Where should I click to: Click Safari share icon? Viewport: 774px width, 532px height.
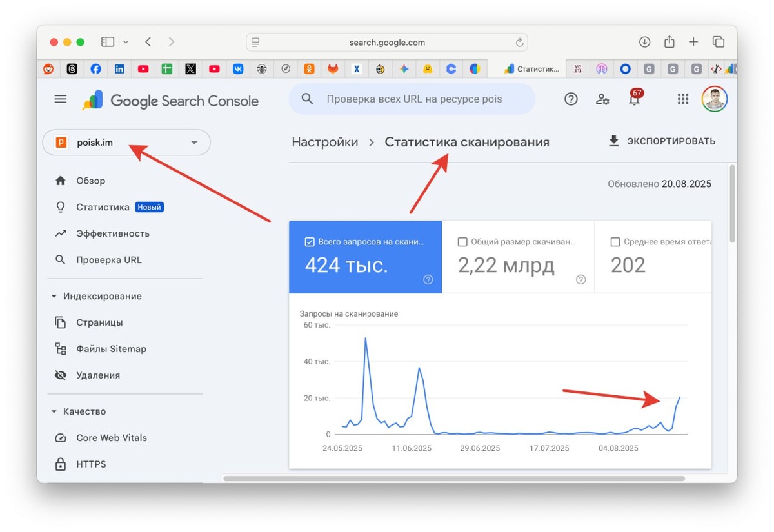point(670,41)
